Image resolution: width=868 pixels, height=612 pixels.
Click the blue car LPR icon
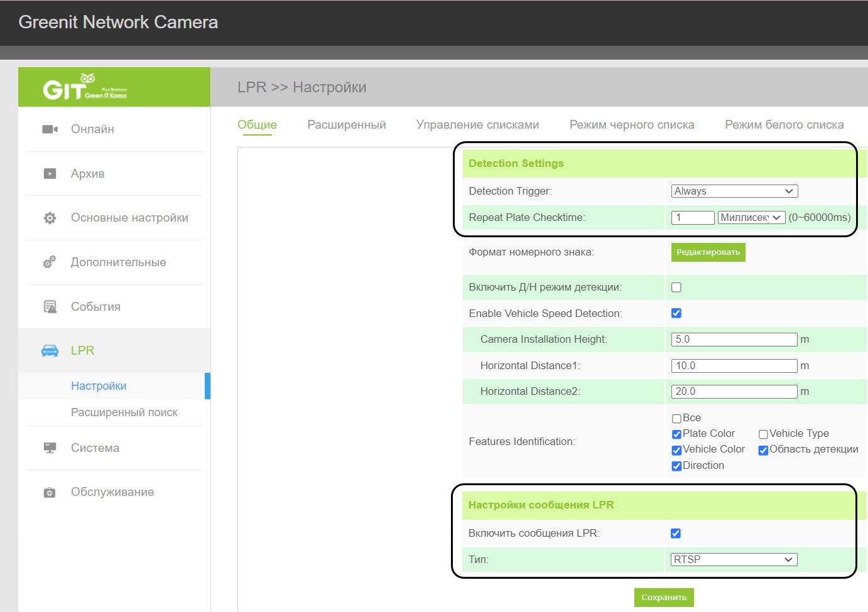[50, 351]
